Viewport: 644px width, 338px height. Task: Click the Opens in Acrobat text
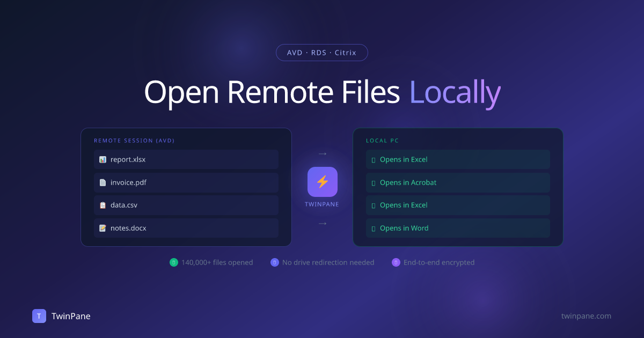(408, 182)
